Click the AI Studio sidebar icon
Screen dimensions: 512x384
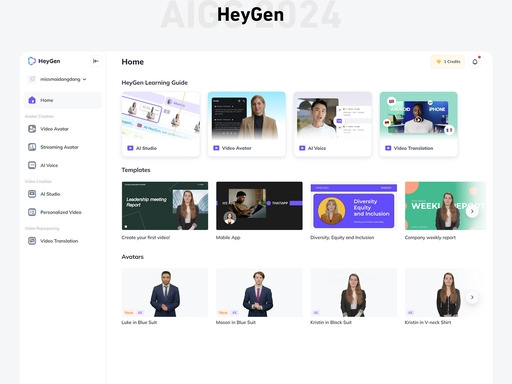(32, 194)
